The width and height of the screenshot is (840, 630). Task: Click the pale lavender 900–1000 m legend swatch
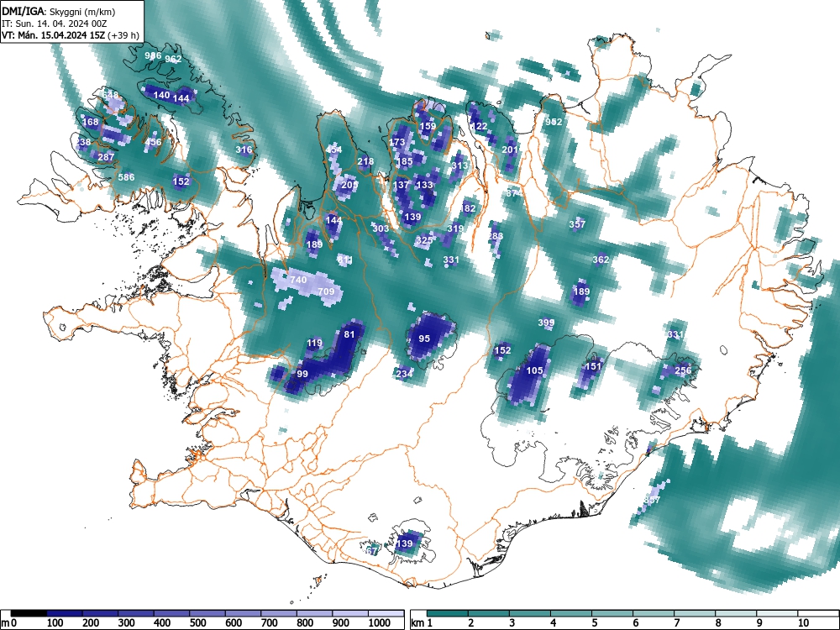tap(350, 613)
